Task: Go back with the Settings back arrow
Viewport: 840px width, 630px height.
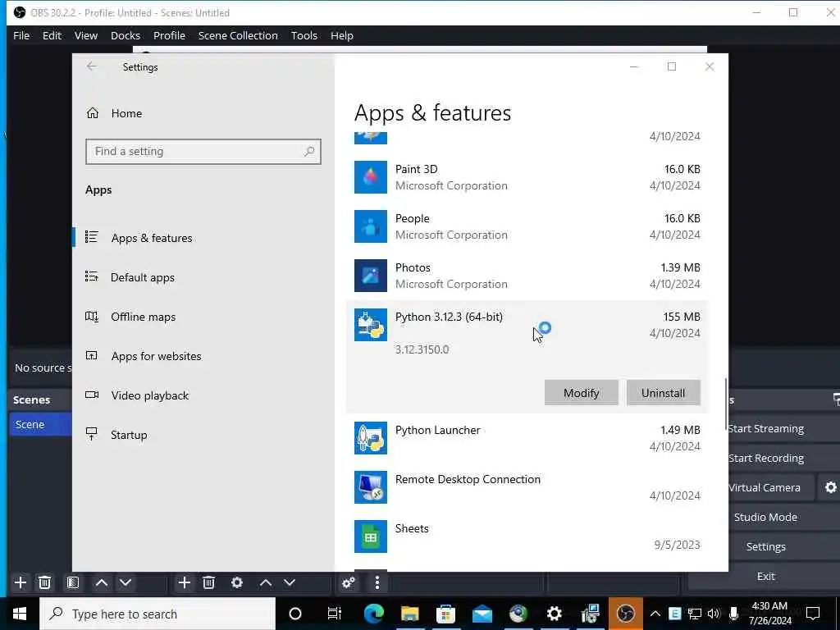Action: (92, 66)
